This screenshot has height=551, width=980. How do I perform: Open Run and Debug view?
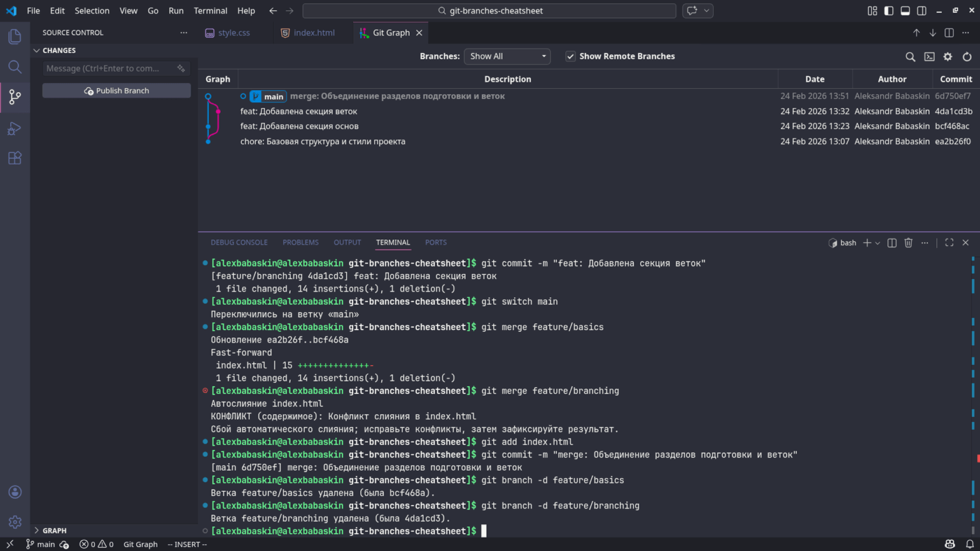coord(15,129)
